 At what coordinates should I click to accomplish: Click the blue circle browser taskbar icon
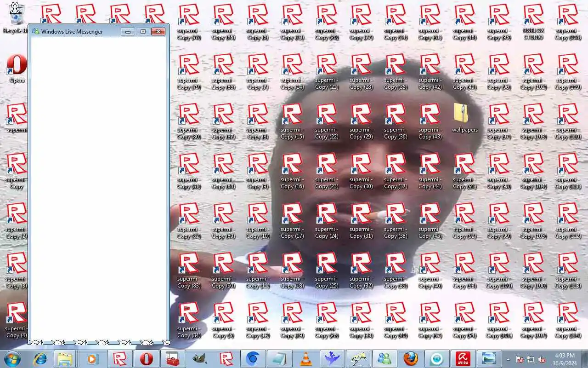pyautogui.click(x=252, y=359)
